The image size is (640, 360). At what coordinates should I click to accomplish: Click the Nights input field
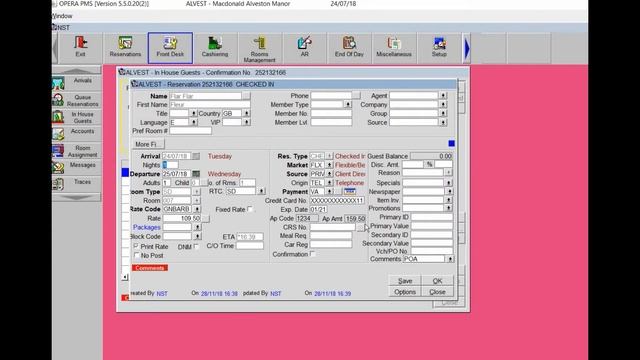171,165
